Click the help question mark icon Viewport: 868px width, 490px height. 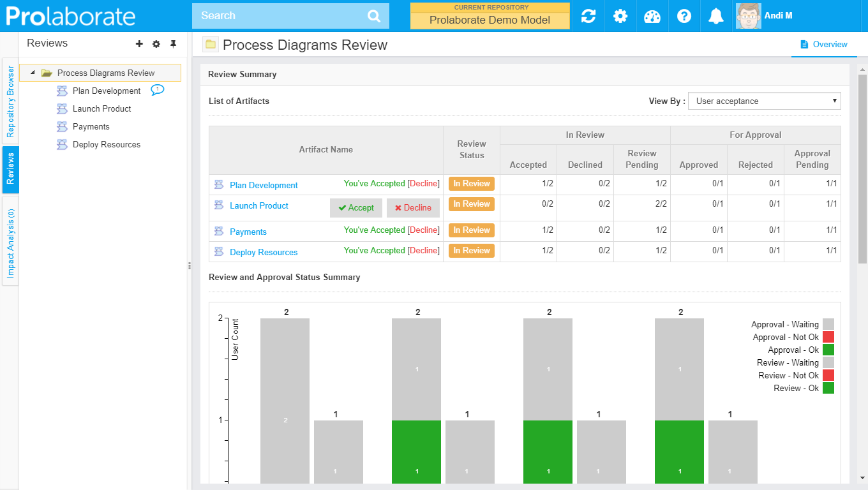[684, 16]
